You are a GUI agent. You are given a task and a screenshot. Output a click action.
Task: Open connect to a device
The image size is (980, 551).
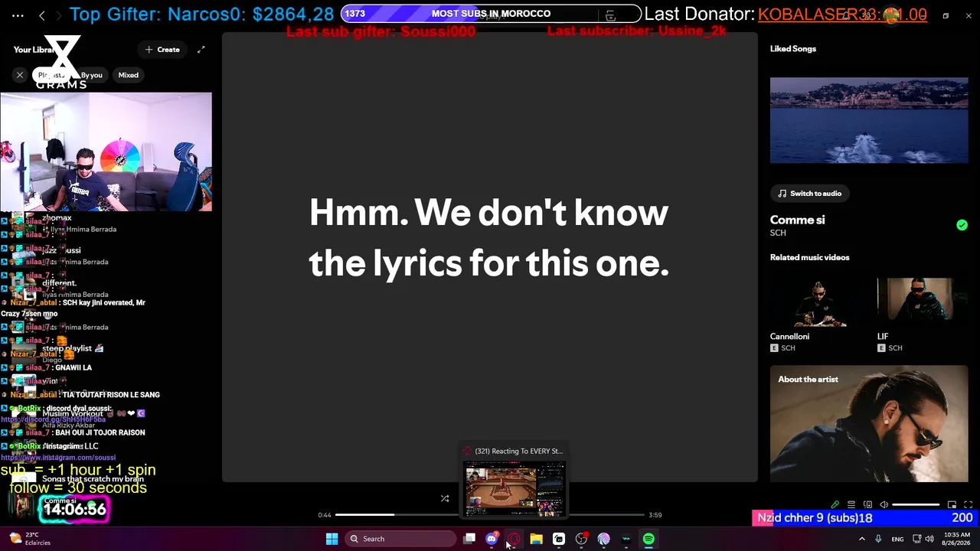(867, 505)
